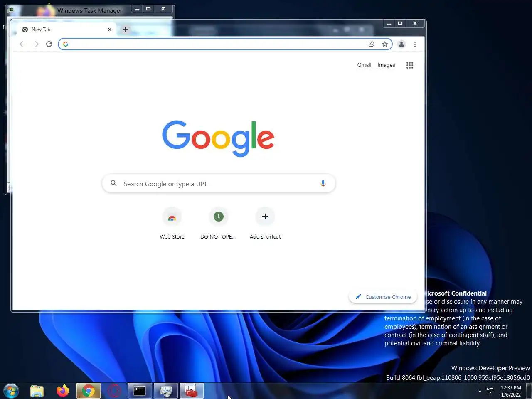Image resolution: width=532 pixels, height=399 pixels.
Task: Reload the page in Chrome
Action: click(49, 44)
